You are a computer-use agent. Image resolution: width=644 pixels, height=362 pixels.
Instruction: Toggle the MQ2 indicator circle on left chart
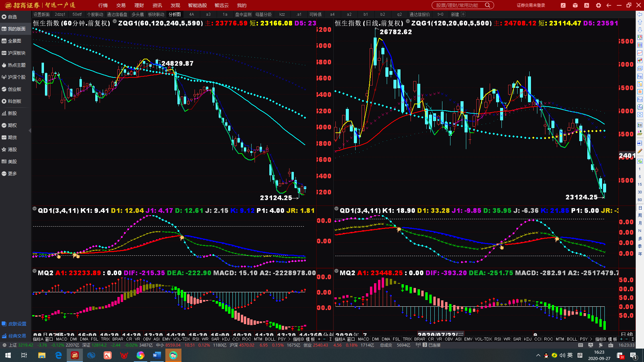35,271
